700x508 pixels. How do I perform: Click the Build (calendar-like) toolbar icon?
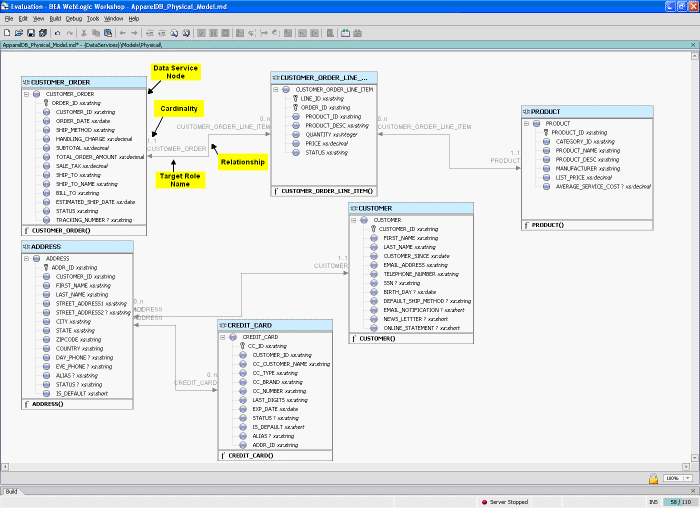coord(345,33)
